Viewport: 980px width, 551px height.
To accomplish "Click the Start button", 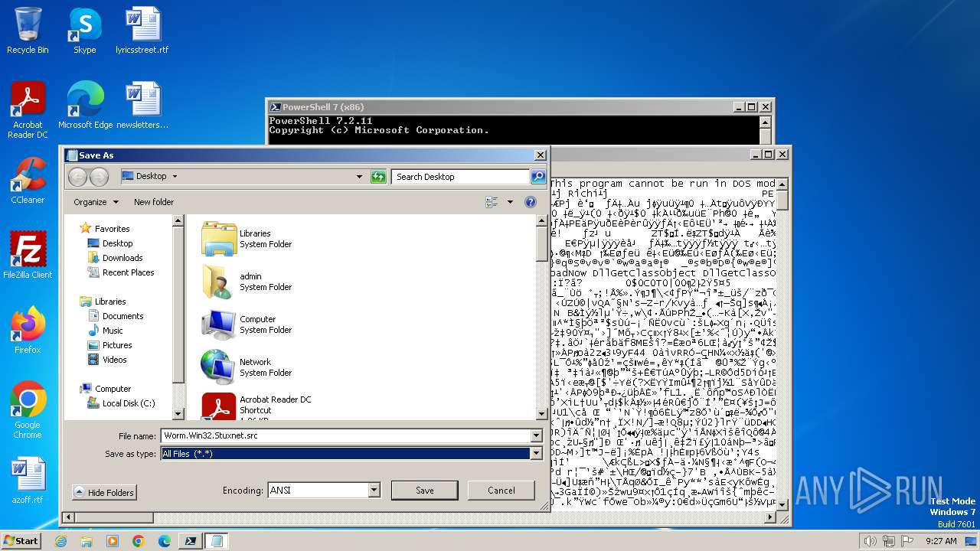I will click(21, 541).
